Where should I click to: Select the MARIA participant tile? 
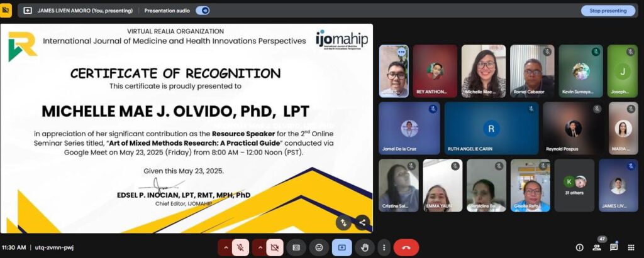[x=623, y=128]
